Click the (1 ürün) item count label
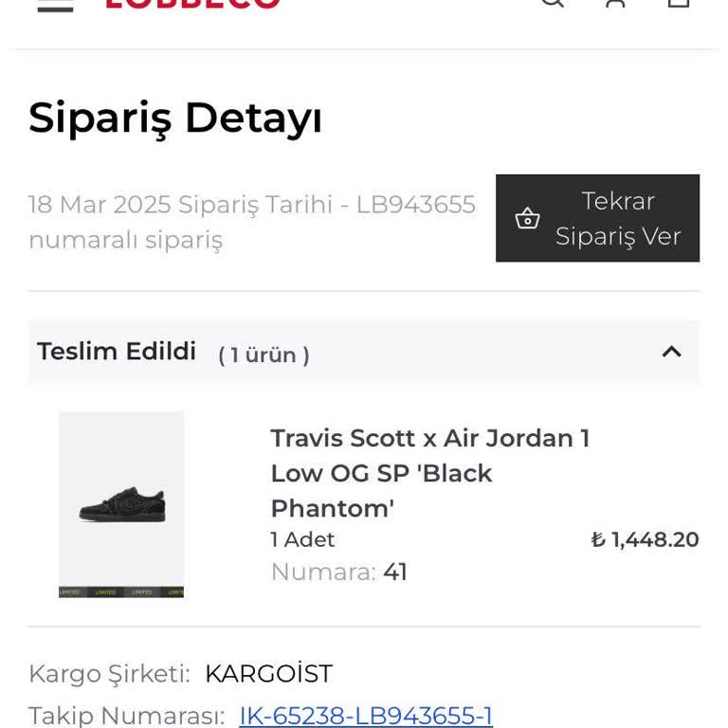This screenshot has width=728, height=728. [x=264, y=355]
